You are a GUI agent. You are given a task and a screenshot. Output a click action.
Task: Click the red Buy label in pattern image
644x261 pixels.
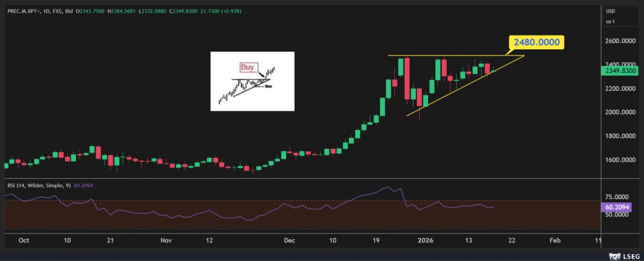tap(247, 68)
